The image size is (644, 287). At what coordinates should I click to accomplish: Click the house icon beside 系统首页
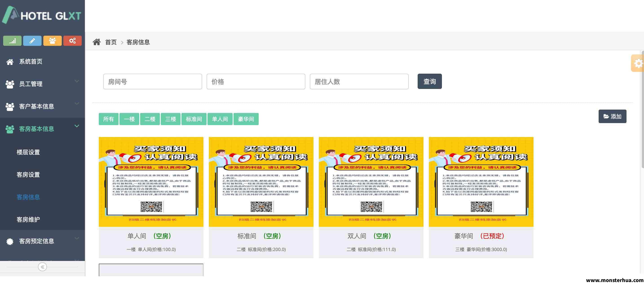[10, 62]
